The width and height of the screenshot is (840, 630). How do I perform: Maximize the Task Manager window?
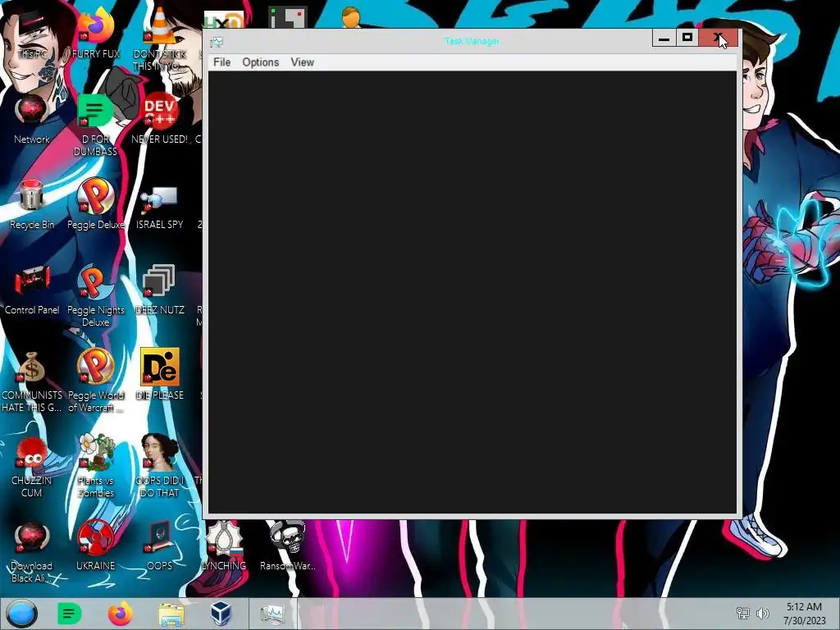point(687,38)
